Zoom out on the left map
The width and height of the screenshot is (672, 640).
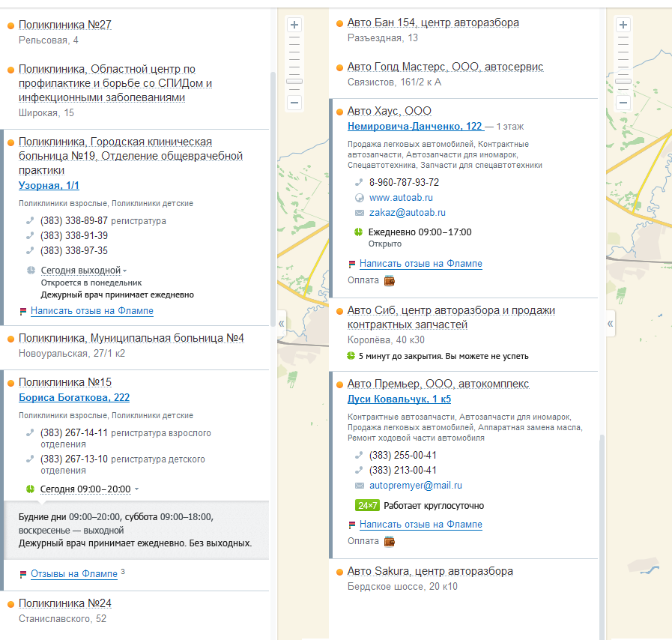tap(294, 103)
